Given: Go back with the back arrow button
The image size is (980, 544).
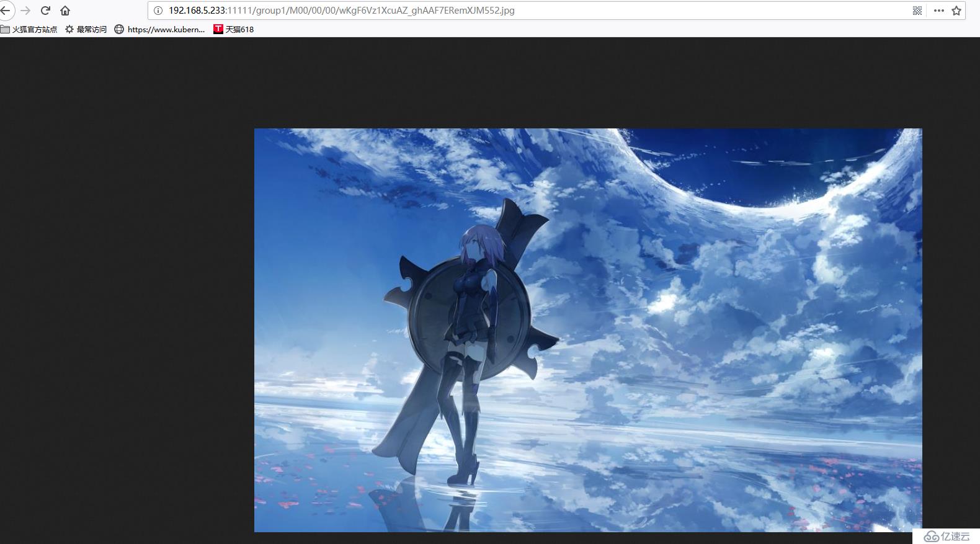Looking at the screenshot, I should coord(4,11).
